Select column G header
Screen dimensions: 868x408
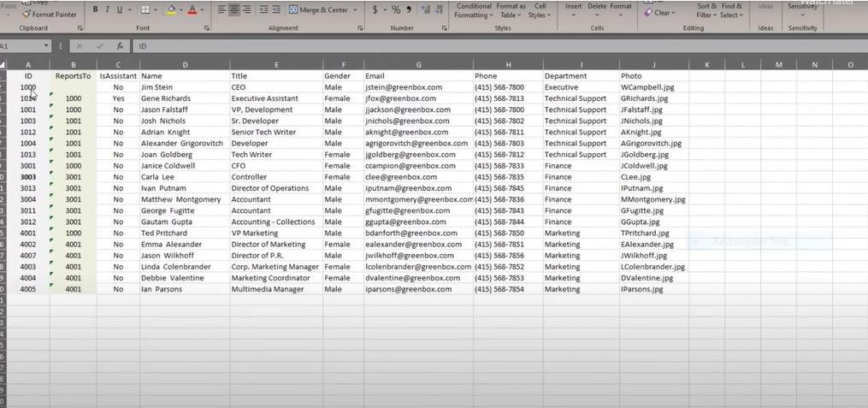(418, 65)
